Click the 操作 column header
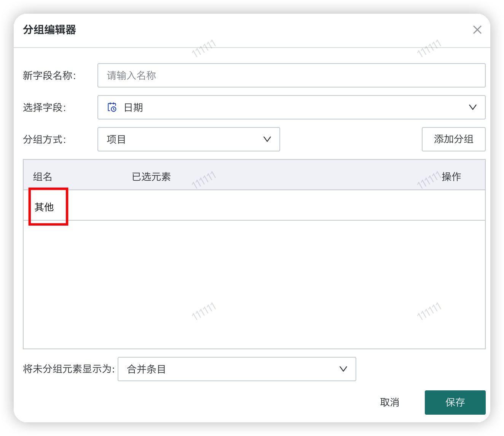 (451, 177)
